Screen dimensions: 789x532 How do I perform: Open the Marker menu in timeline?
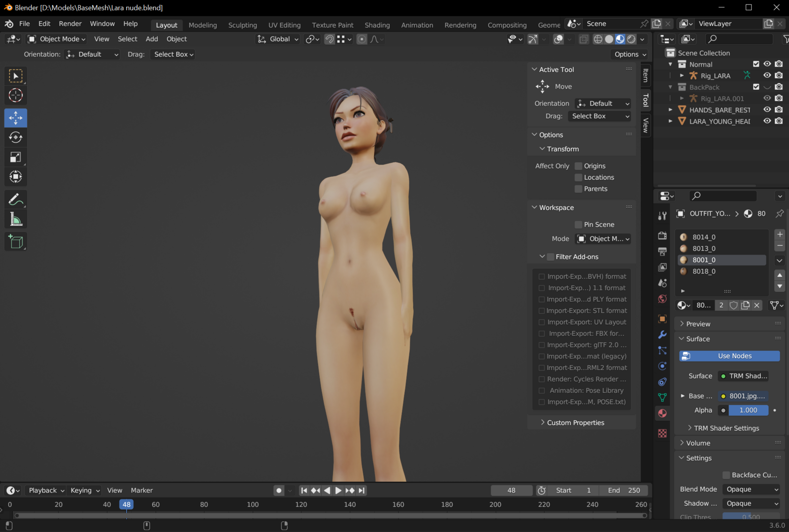point(142,491)
